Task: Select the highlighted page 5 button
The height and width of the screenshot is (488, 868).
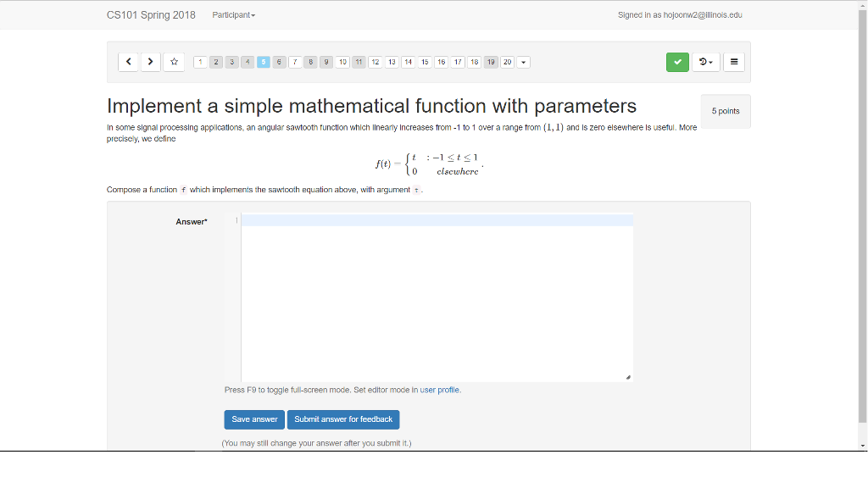Action: coord(264,62)
